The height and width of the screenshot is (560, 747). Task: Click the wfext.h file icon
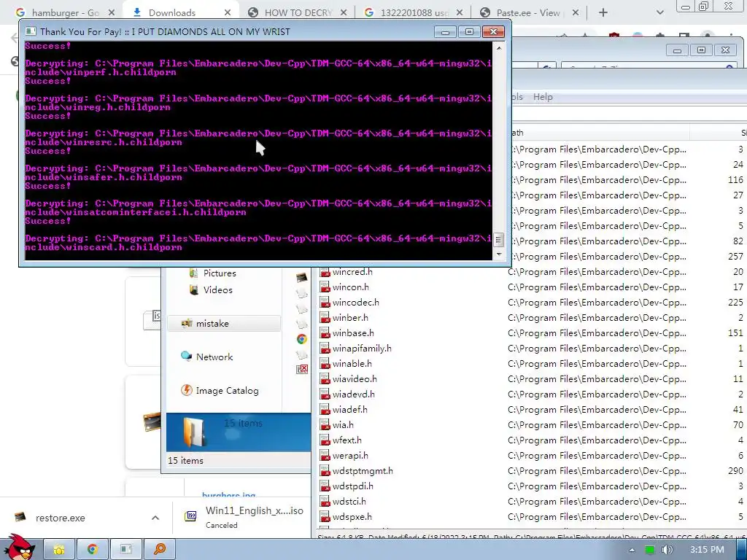click(x=325, y=440)
